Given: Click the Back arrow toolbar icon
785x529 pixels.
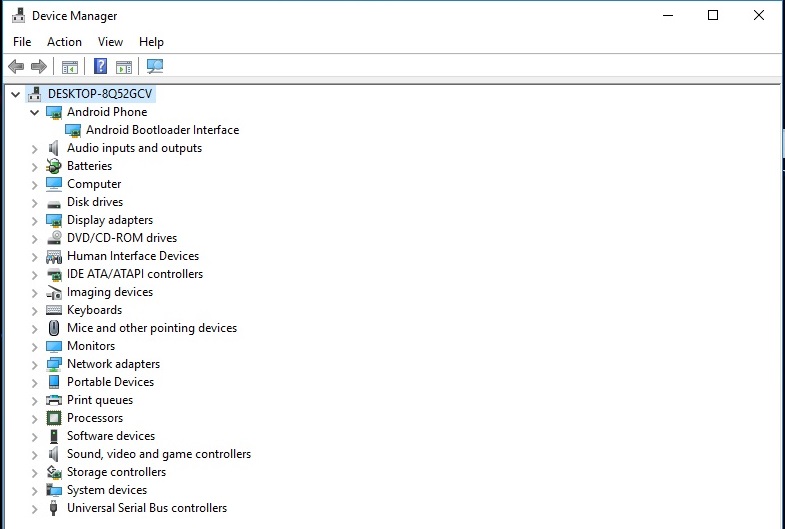Looking at the screenshot, I should click(x=16, y=67).
